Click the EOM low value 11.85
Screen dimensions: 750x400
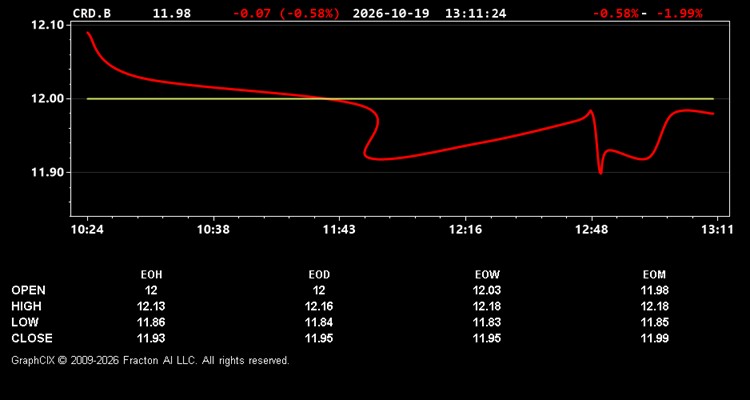pyautogui.click(x=654, y=322)
